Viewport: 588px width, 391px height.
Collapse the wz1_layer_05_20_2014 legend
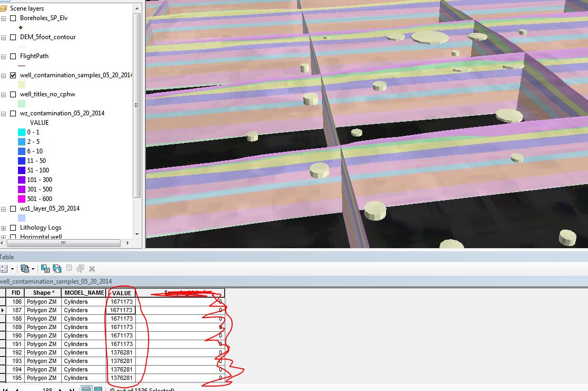[3, 209]
